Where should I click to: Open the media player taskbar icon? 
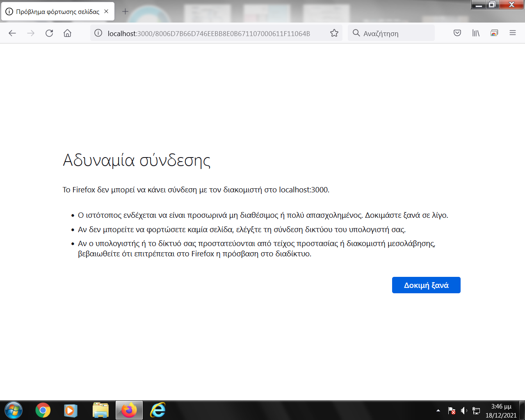(x=71, y=410)
